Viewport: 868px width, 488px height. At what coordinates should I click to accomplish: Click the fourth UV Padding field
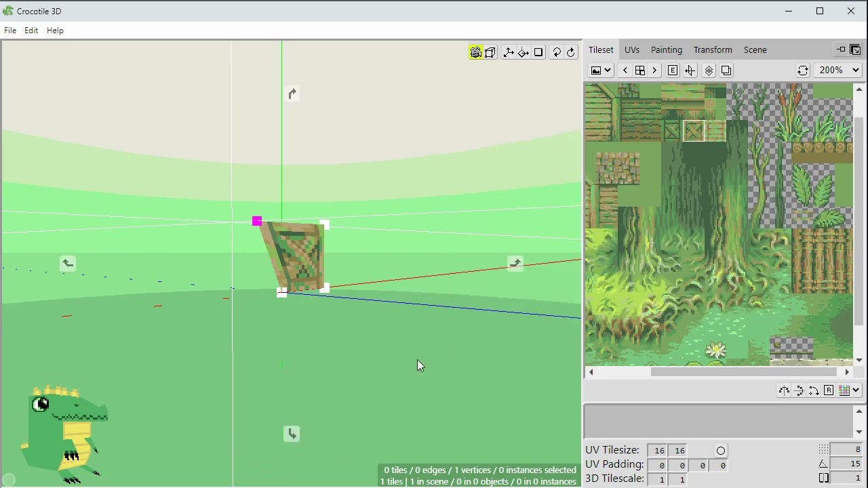coord(719,466)
